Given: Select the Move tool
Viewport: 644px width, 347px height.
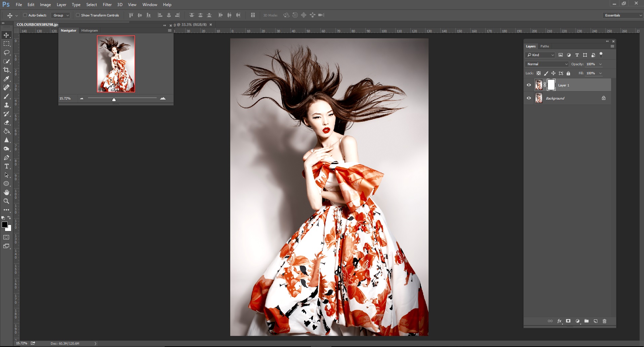Looking at the screenshot, I should [6, 35].
